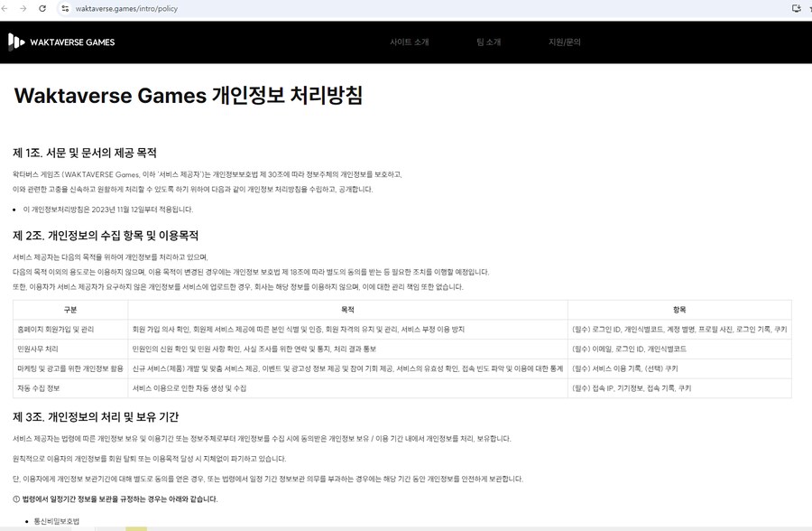Click the install app icon in address bar
This screenshot has width=812, height=531.
coord(797,8)
